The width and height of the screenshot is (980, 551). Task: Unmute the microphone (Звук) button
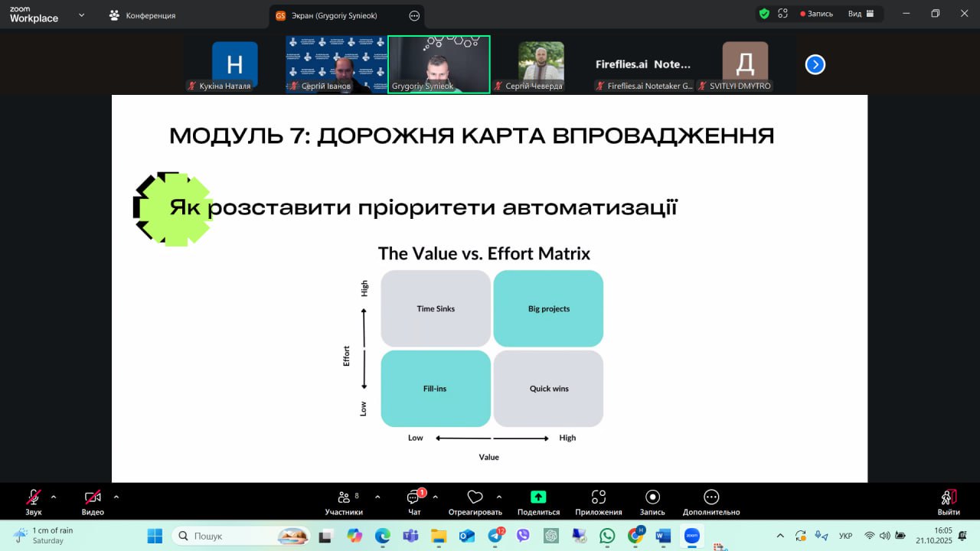[x=34, y=501]
